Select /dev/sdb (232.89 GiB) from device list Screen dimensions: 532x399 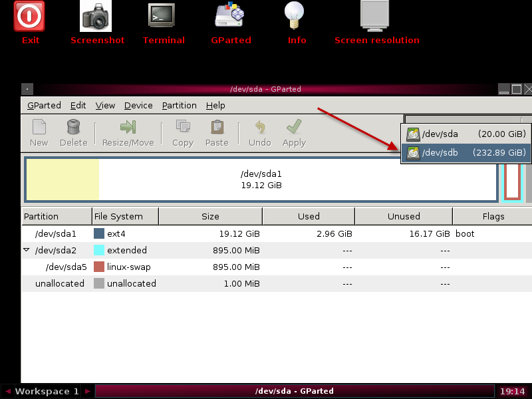466,153
